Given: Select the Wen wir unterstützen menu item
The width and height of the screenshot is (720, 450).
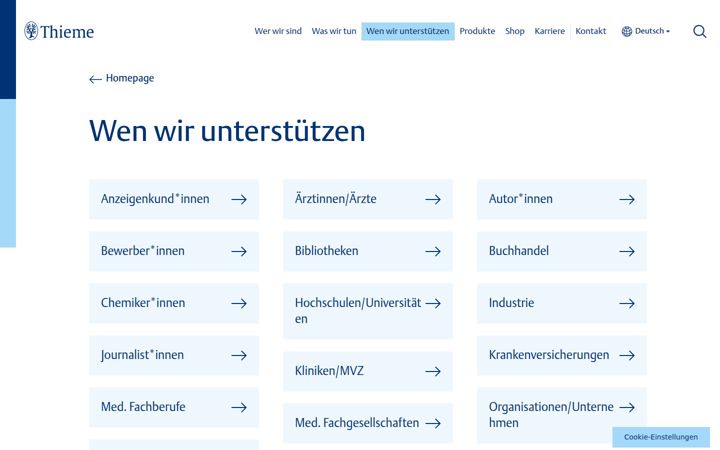Looking at the screenshot, I should 408,31.
